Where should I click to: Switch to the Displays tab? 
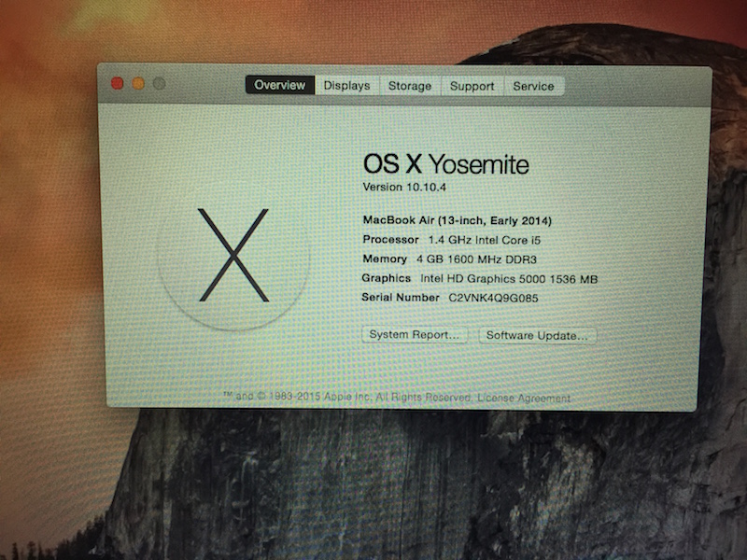pos(346,86)
